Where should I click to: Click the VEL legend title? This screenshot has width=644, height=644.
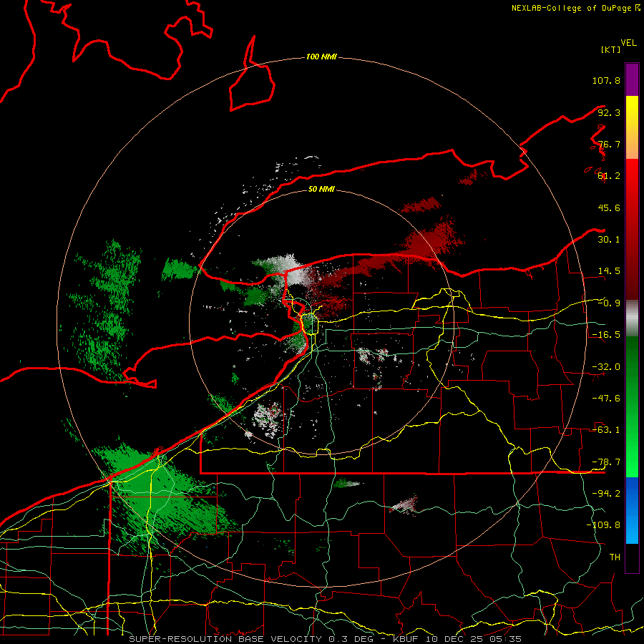[x=628, y=43]
